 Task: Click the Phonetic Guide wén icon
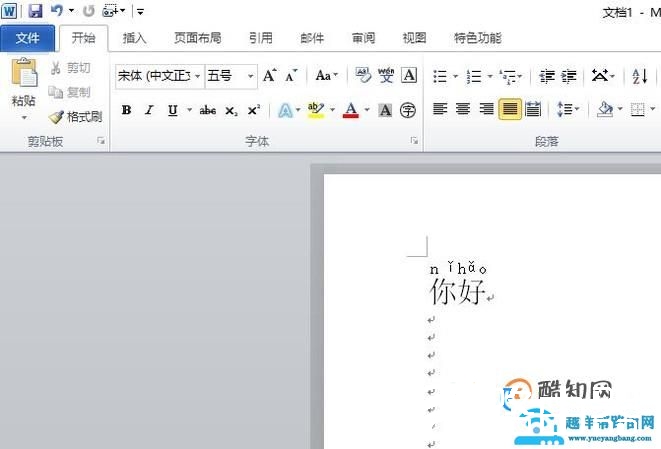386,75
